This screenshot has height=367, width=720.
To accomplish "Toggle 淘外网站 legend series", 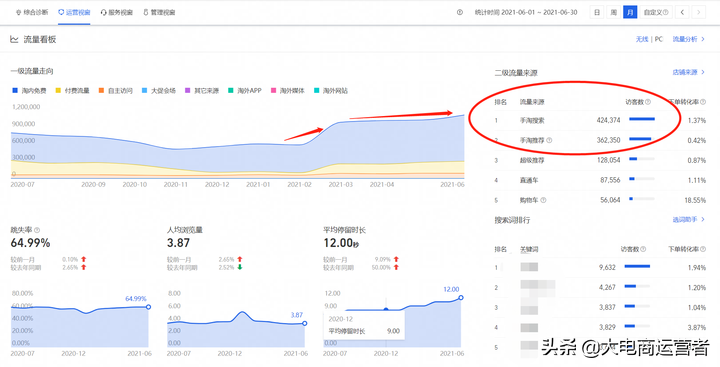I will click(331, 91).
